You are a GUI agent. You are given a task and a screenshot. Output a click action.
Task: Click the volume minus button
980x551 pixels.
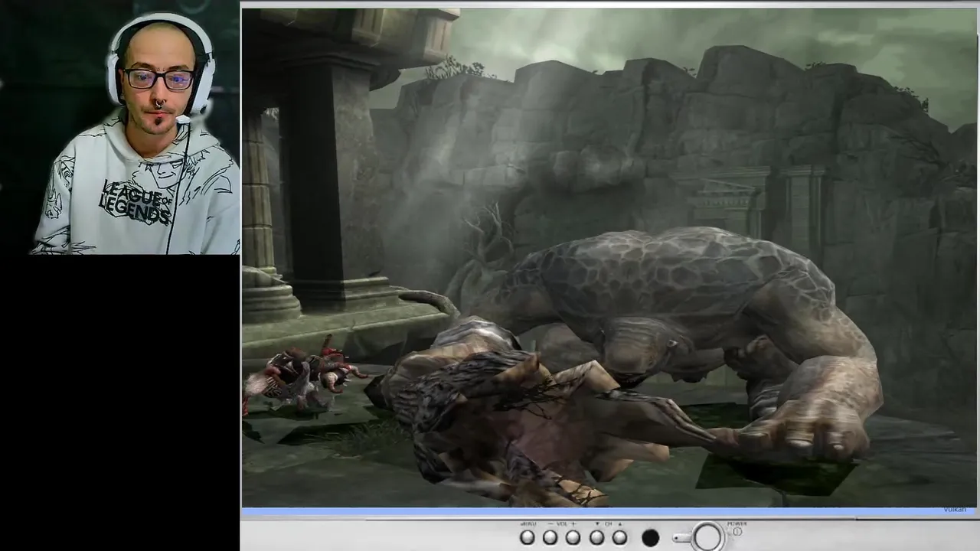pos(550,538)
